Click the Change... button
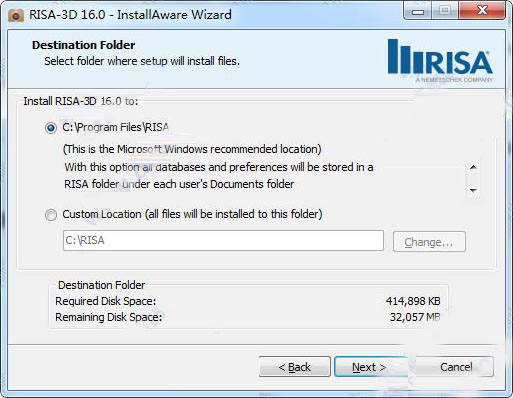 pos(429,242)
